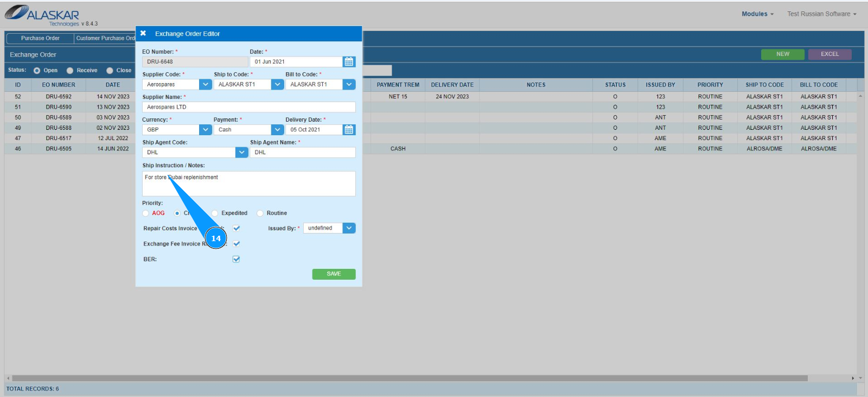Open the Issued By dropdown
This screenshot has height=397, width=868.
pyautogui.click(x=349, y=228)
